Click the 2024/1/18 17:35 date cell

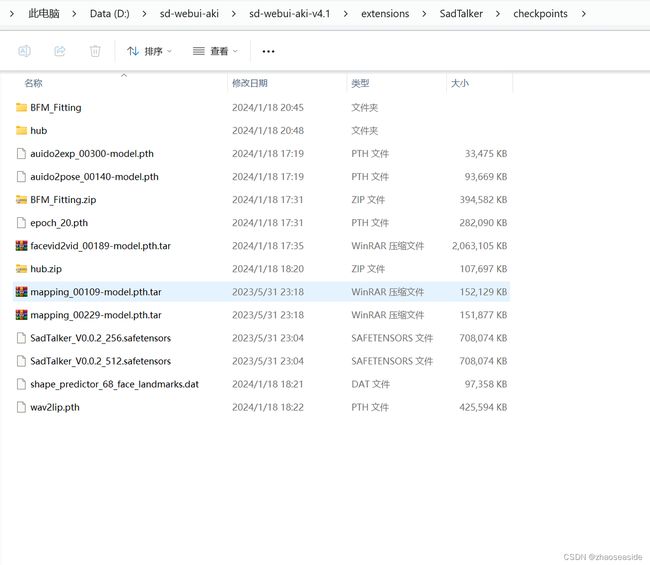(268, 246)
